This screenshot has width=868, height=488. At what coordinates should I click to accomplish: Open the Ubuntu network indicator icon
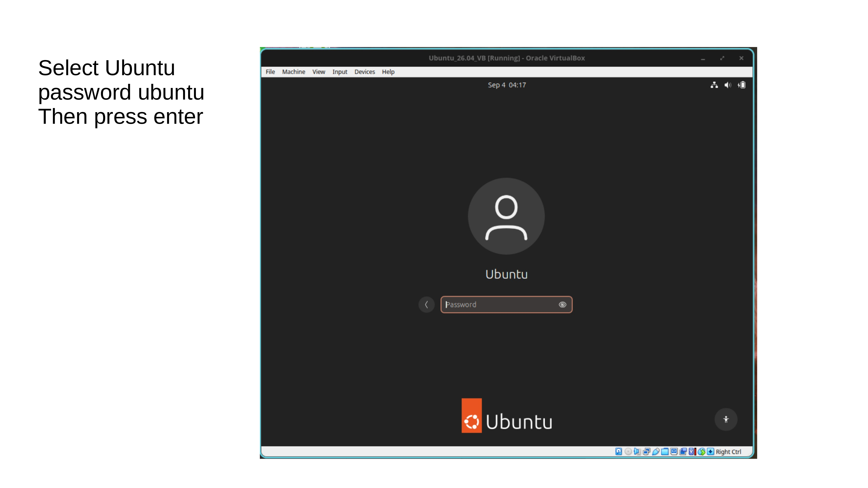[x=714, y=85]
